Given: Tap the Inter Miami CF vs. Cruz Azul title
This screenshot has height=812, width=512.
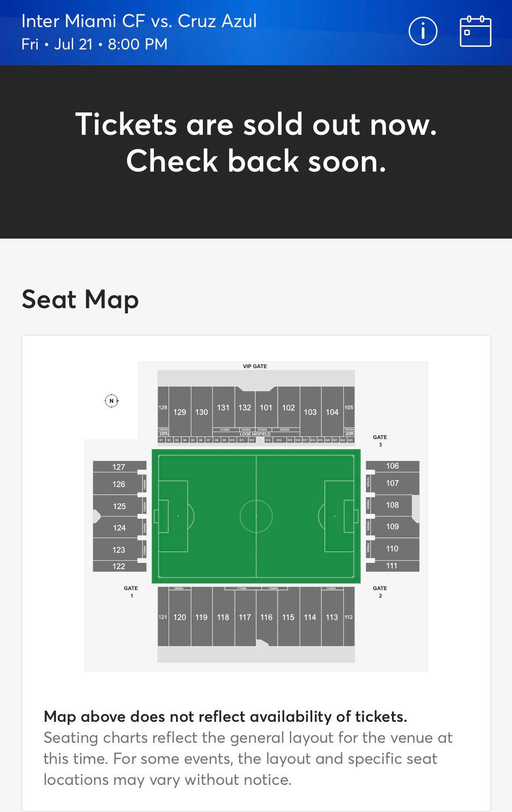Looking at the screenshot, I should tap(139, 21).
